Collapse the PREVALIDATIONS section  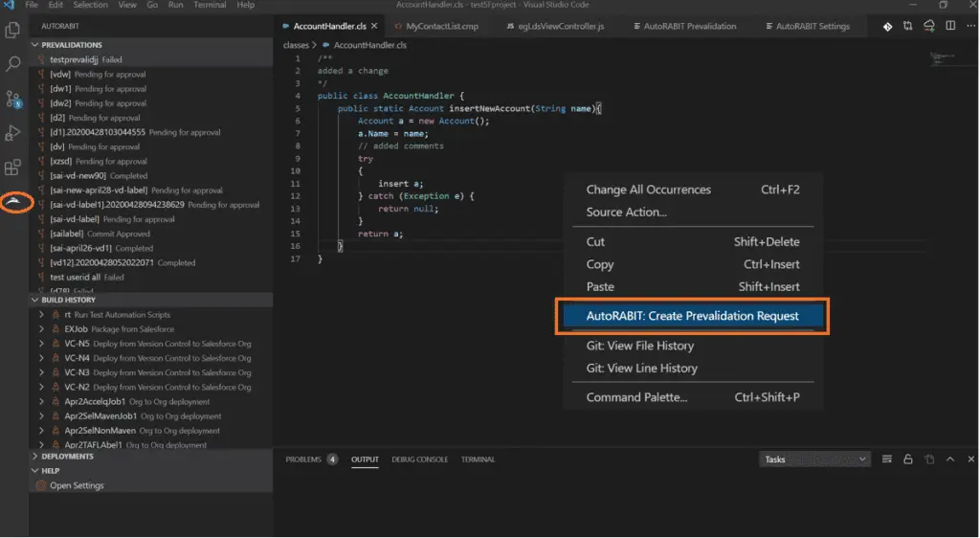tap(35, 45)
